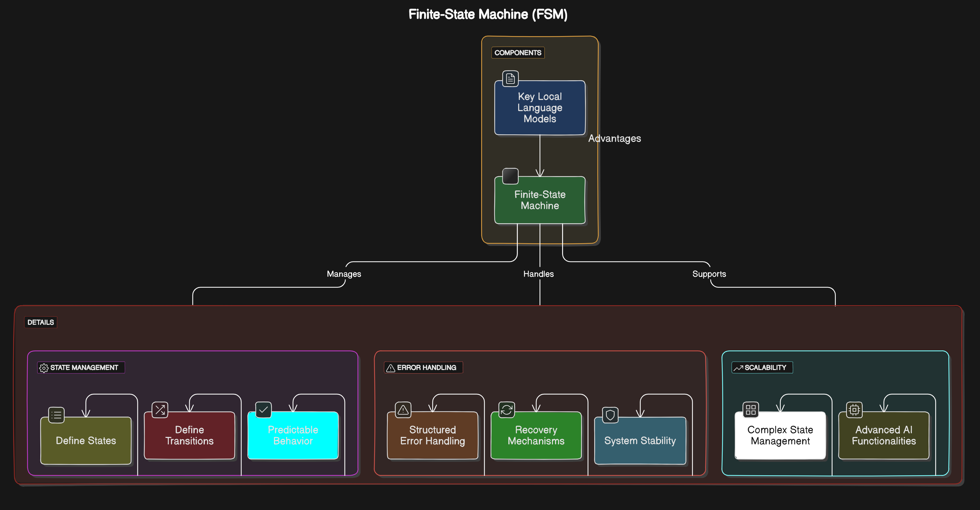Click the Manages edge label

pyautogui.click(x=343, y=274)
